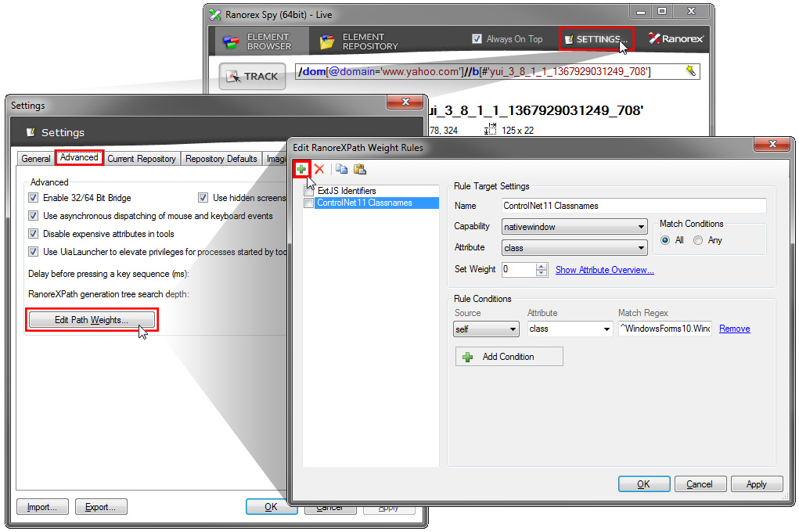Select the Any match condition radio button
Image resolution: width=799 pixels, height=532 pixels.
tap(697, 240)
